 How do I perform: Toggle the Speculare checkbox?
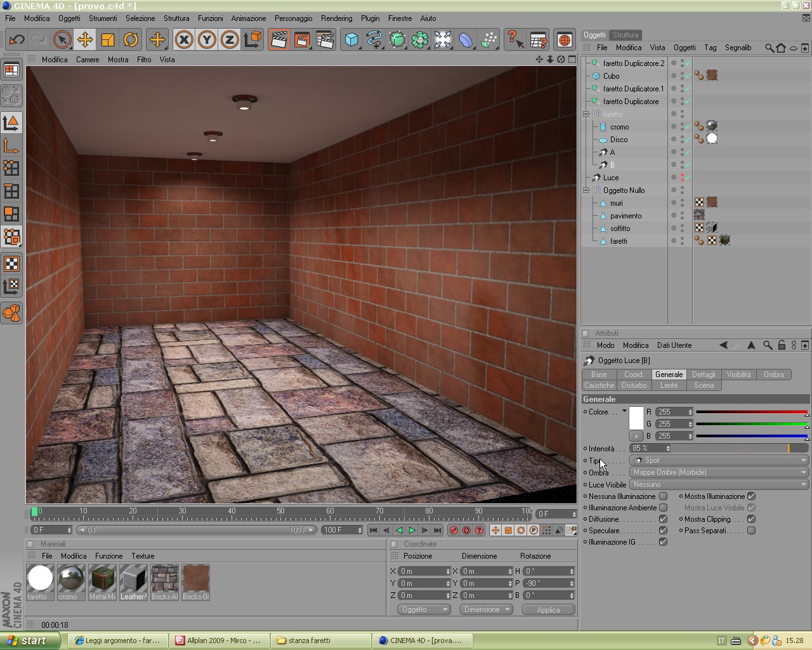click(x=663, y=531)
